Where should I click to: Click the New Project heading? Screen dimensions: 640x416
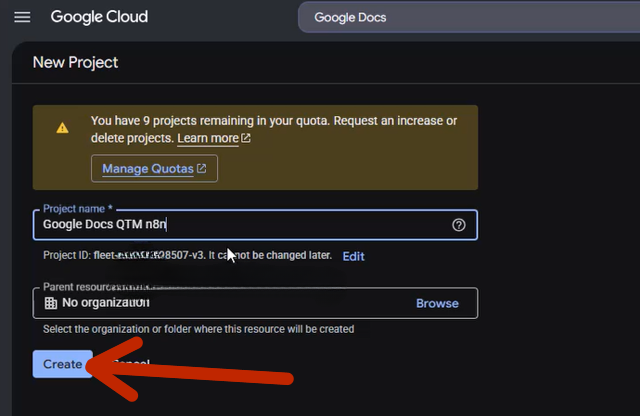point(76,62)
